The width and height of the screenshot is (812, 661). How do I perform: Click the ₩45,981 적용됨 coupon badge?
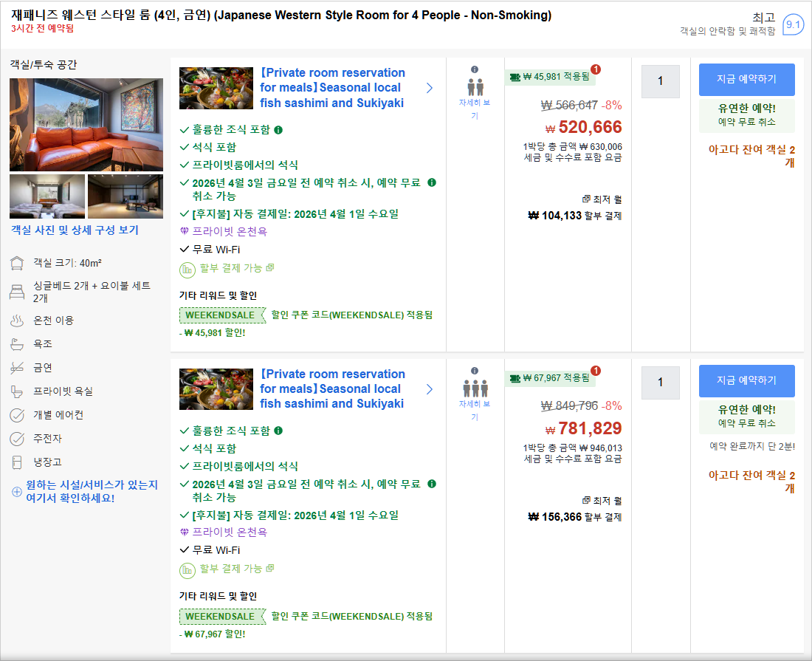(x=550, y=77)
